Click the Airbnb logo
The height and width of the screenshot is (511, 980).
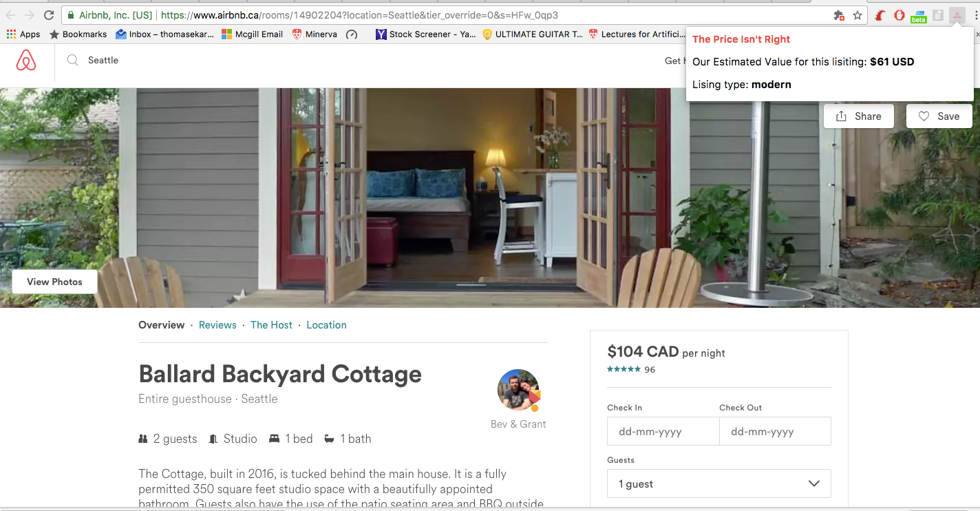tap(26, 61)
